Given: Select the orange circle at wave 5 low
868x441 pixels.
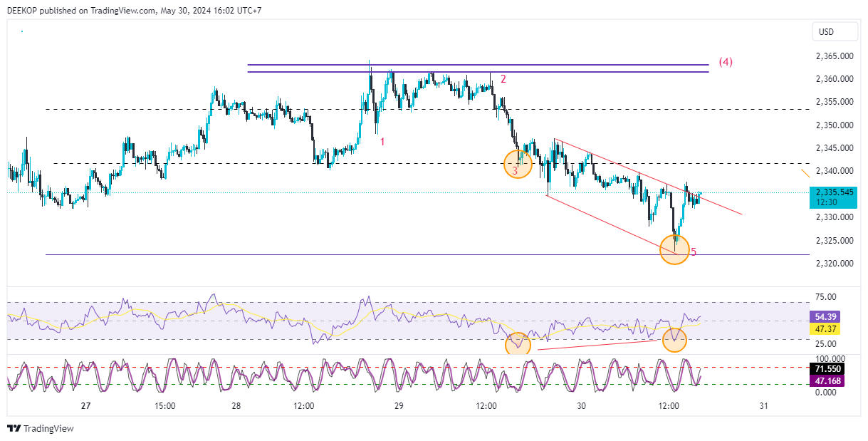Looking at the screenshot, I should [674, 249].
